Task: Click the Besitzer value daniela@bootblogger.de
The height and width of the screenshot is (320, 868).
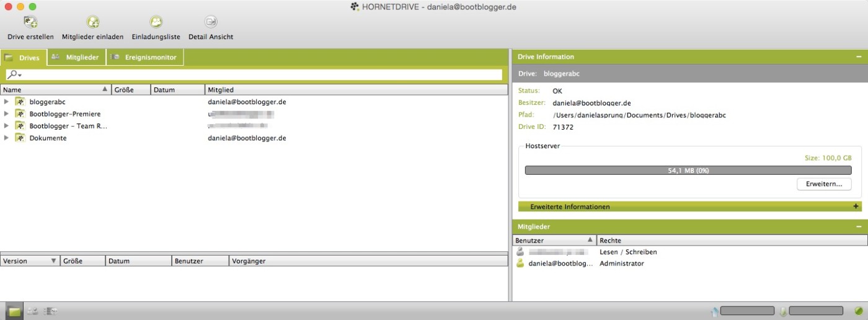Action: (591, 103)
